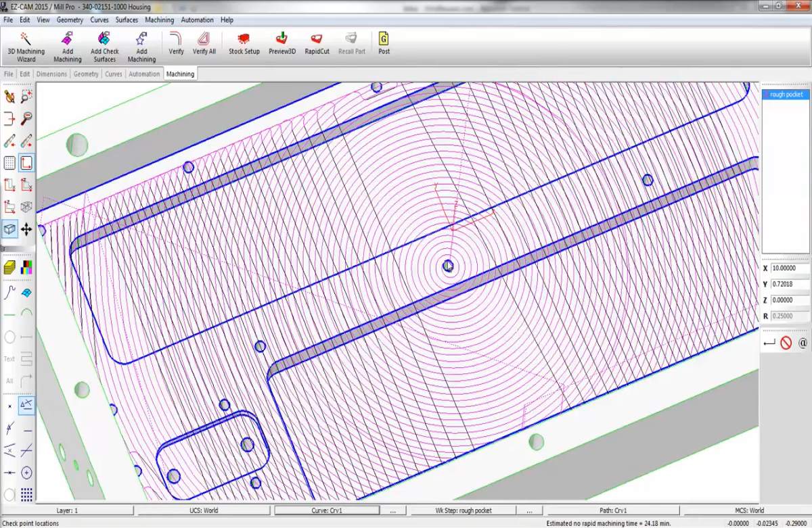Select the zoom window tool
The image size is (812, 528).
tap(26, 97)
